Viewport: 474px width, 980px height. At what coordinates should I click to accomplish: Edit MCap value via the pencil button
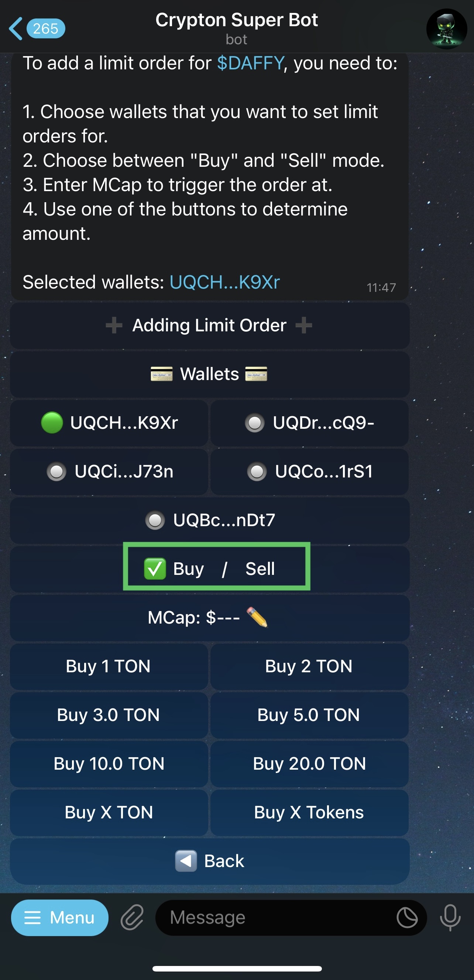point(209,617)
